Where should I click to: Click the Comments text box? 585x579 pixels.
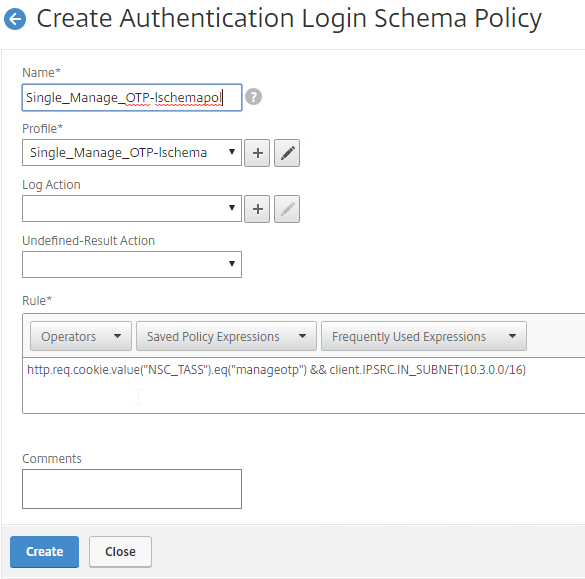pyautogui.click(x=132, y=489)
